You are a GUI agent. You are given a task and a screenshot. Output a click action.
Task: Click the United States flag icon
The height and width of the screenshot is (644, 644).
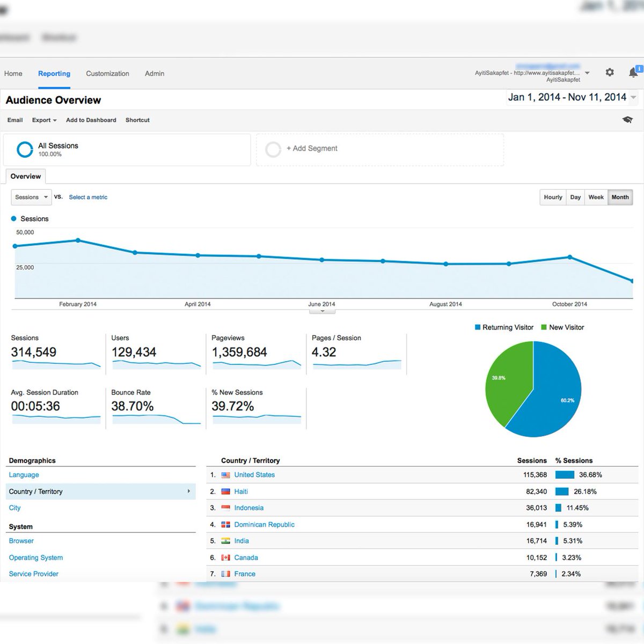tap(225, 474)
